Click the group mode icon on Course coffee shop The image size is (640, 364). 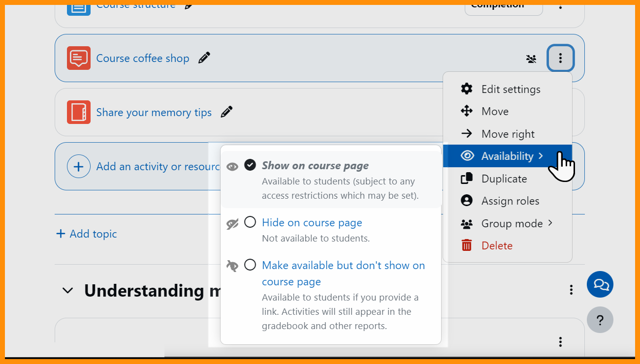coord(531,59)
